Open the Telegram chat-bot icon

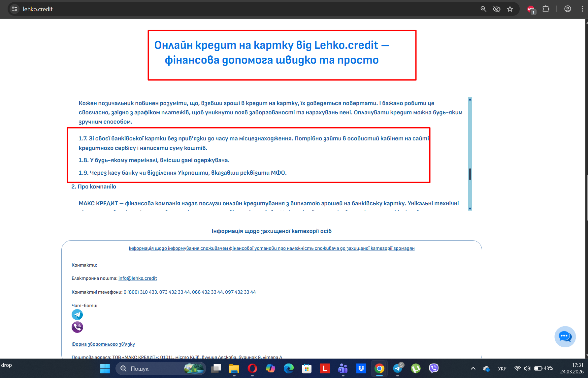[77, 315]
